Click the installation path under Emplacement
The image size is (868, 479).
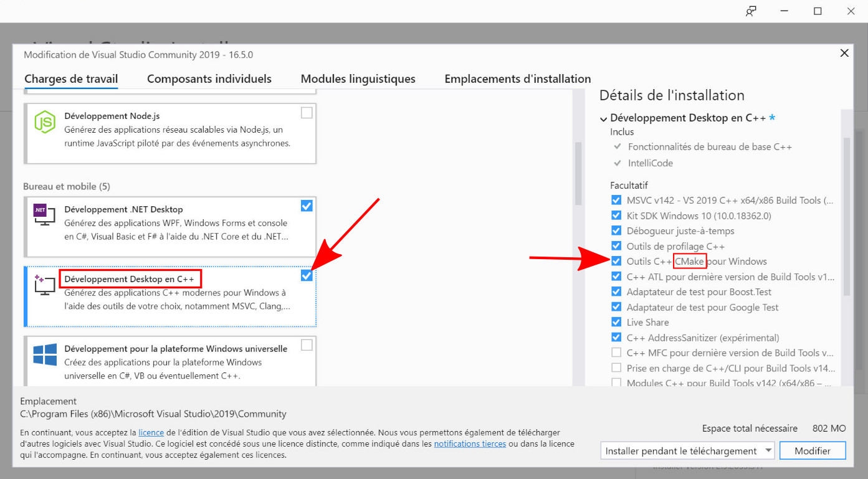(x=153, y=414)
